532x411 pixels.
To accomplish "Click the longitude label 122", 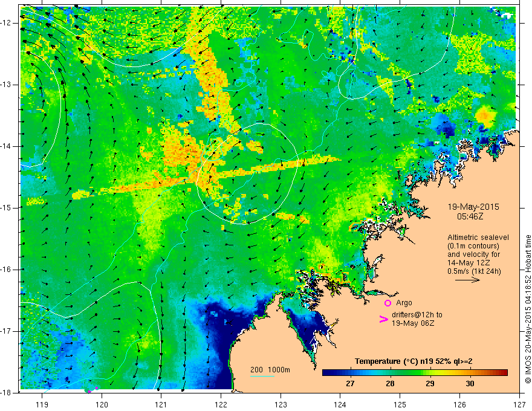I will [x=221, y=404].
